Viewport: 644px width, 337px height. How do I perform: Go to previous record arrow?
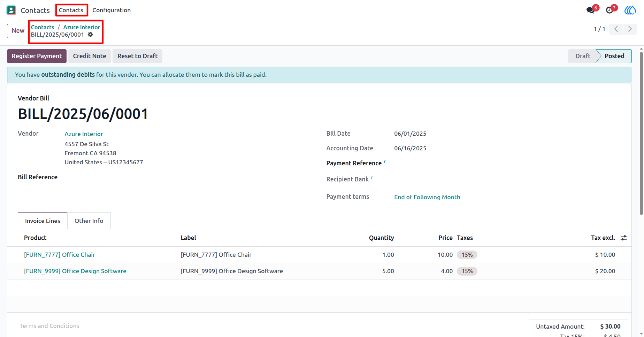616,29
